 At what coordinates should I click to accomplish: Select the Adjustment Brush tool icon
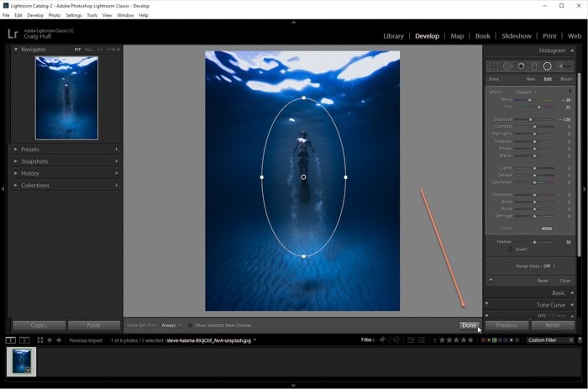point(564,66)
